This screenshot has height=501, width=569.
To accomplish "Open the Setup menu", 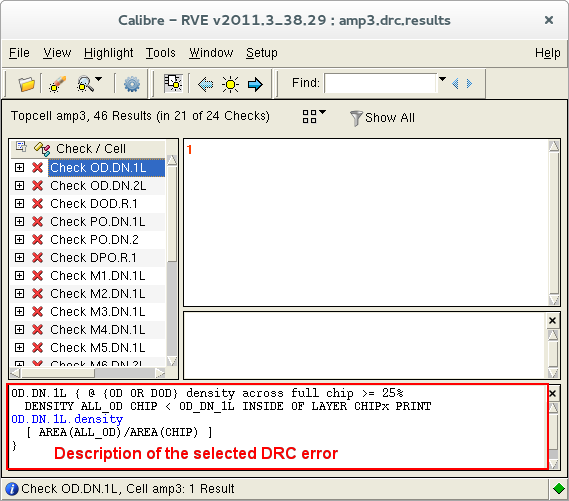I will coord(262,53).
